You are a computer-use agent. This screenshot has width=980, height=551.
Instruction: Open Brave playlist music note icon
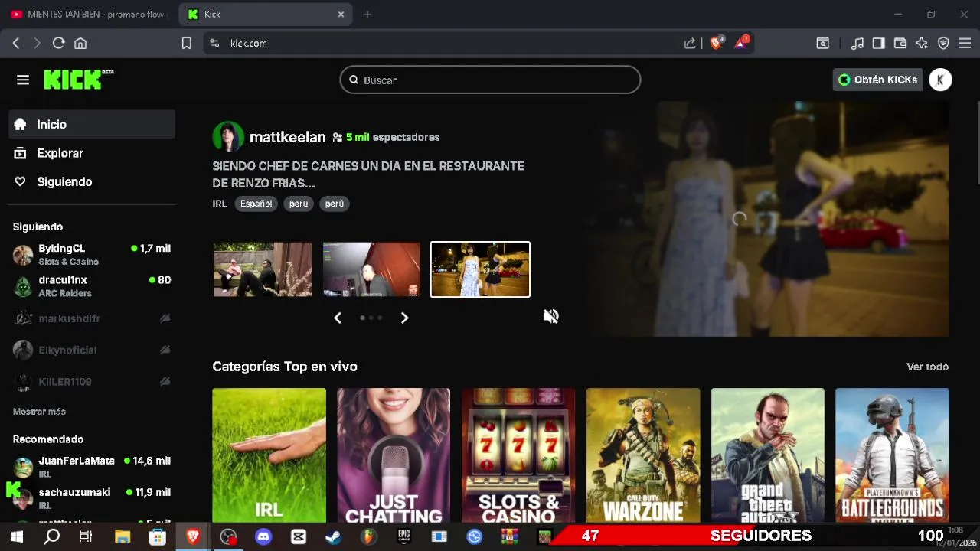857,44
